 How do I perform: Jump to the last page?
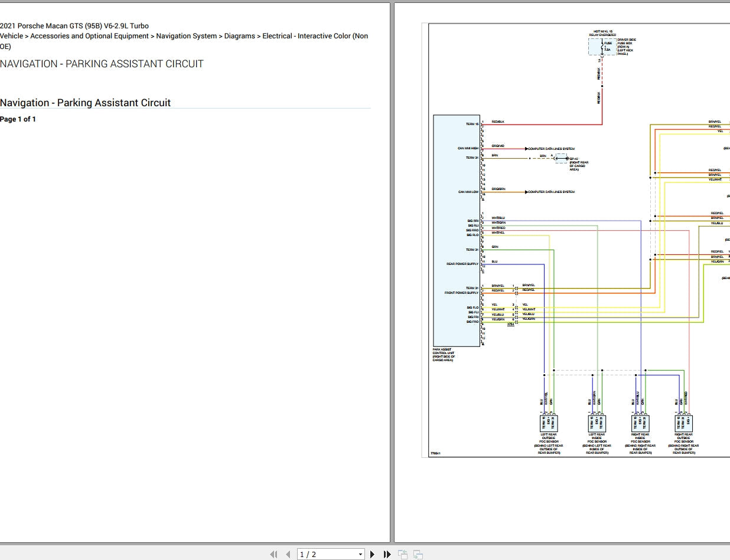[x=387, y=554]
